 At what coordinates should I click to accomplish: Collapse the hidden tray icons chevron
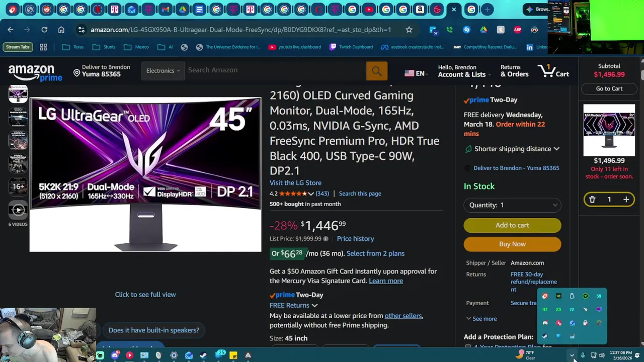pyautogui.click(x=572, y=355)
